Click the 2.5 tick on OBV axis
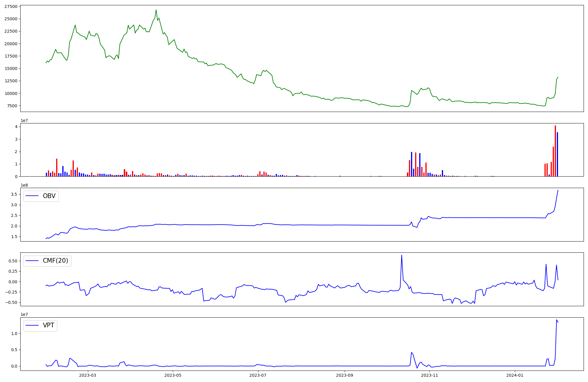 (14, 215)
